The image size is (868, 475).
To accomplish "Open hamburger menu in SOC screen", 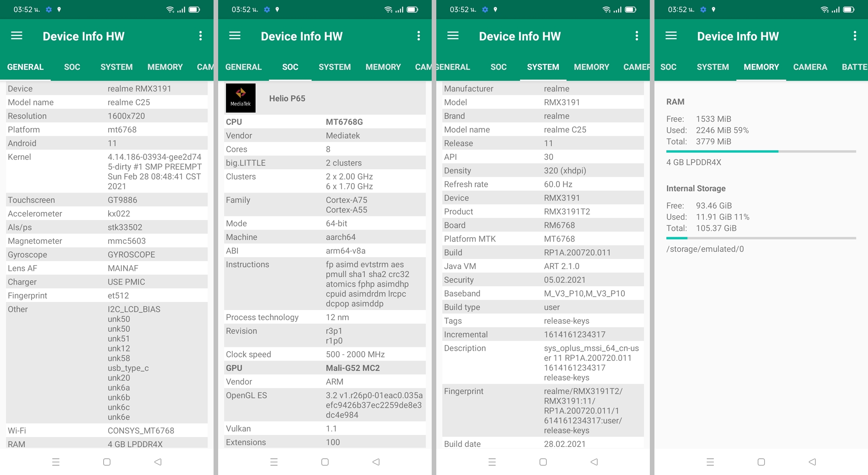I will [235, 36].
